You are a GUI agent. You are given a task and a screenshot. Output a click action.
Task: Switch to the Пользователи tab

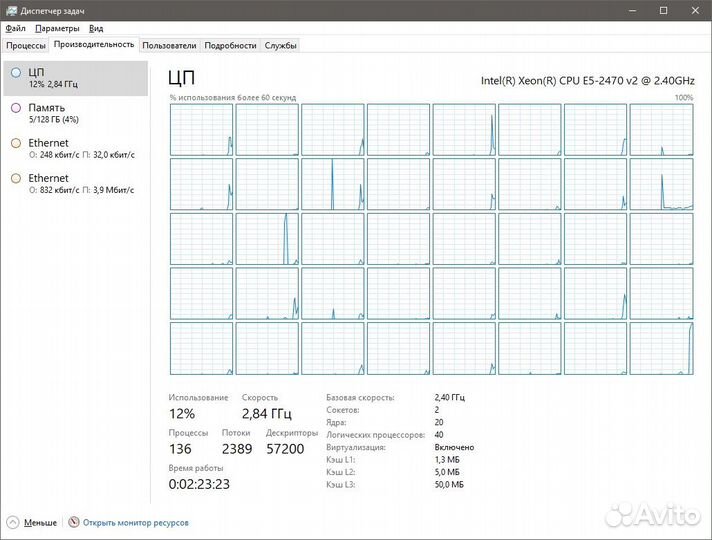(x=169, y=45)
